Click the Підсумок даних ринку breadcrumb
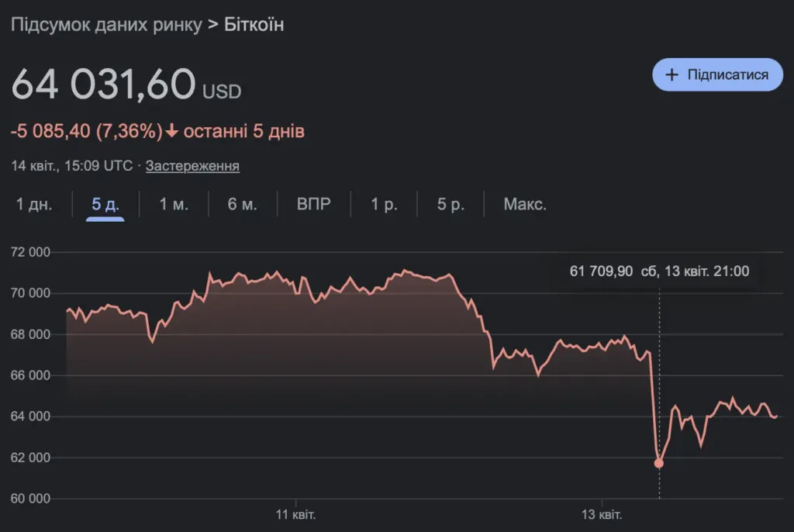This screenshot has height=532, width=794. click(x=105, y=25)
